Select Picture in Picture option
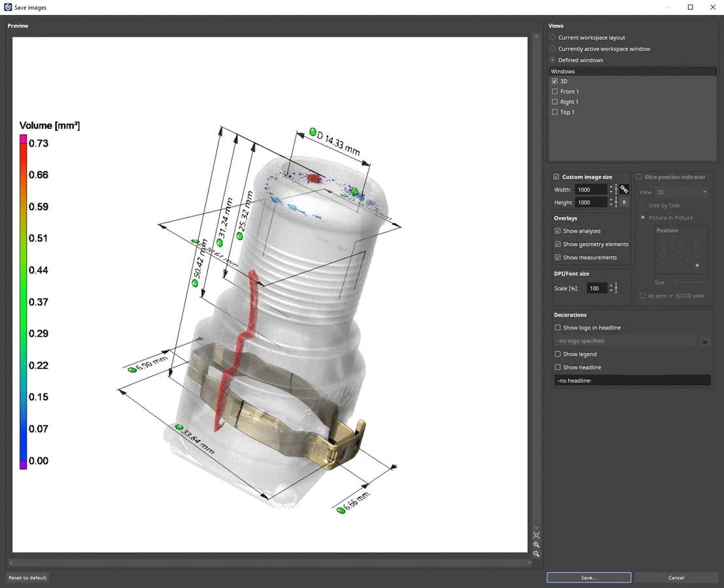Screen dimensions: 724x588 [x=643, y=218]
